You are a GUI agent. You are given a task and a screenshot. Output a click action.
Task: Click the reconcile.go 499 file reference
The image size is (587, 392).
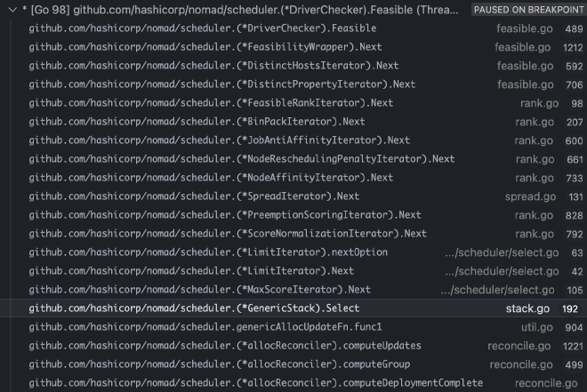536,365
